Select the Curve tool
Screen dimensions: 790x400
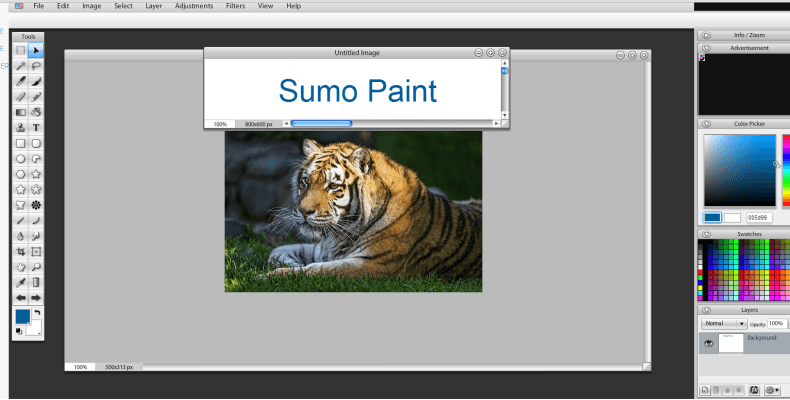(36, 221)
